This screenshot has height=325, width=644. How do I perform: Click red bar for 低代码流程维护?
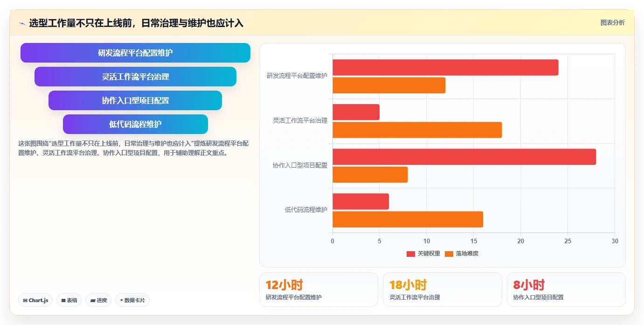click(x=360, y=202)
